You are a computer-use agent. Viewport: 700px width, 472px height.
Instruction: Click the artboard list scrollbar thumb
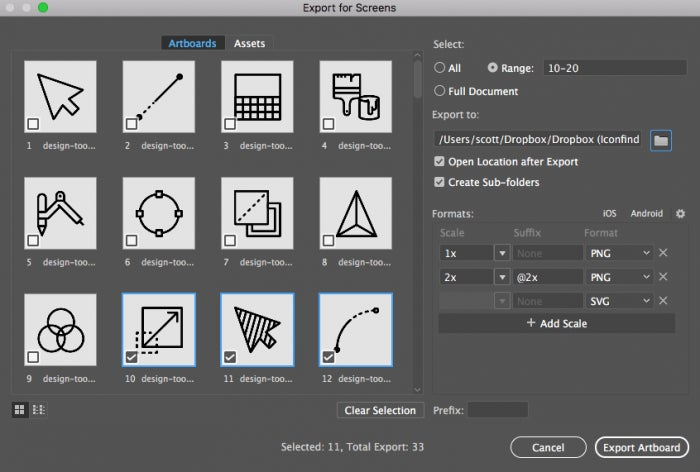417,79
